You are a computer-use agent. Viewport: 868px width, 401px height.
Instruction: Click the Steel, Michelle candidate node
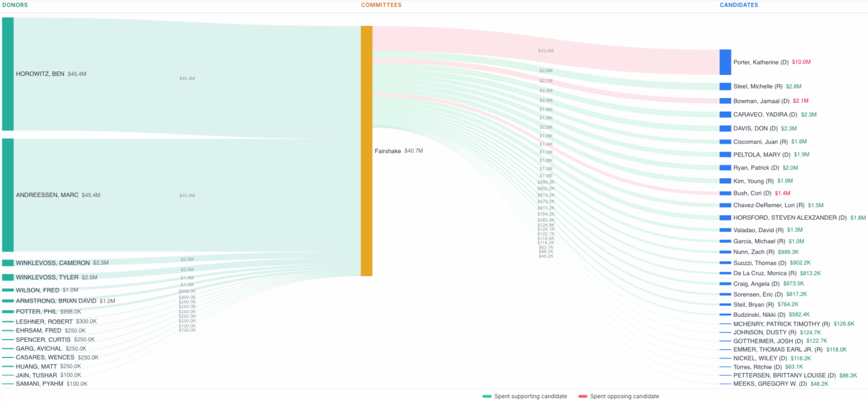pyautogui.click(x=724, y=86)
